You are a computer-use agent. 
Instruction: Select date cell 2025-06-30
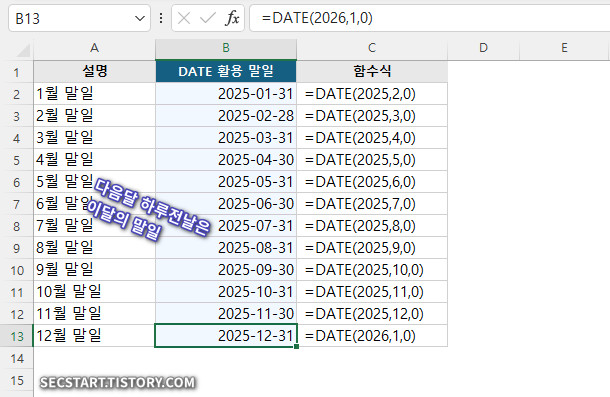click(226, 204)
